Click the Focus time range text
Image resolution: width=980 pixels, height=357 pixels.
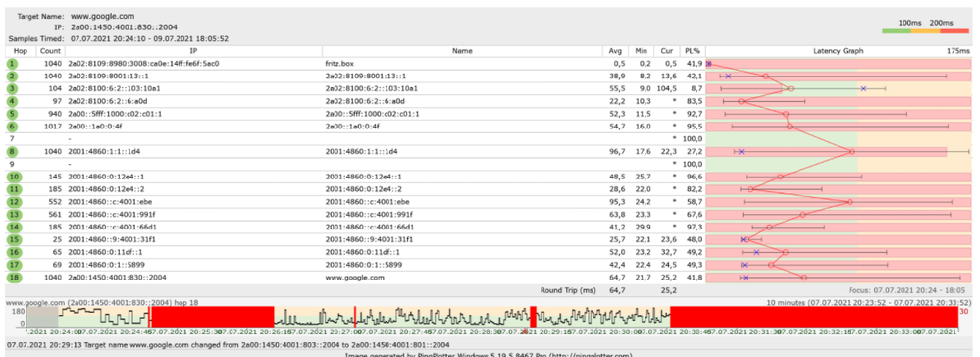tap(906, 290)
